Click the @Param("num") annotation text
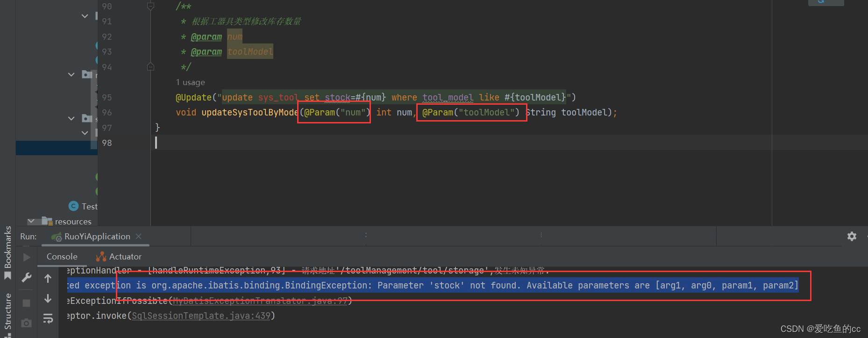This screenshot has height=338, width=868. [x=337, y=112]
